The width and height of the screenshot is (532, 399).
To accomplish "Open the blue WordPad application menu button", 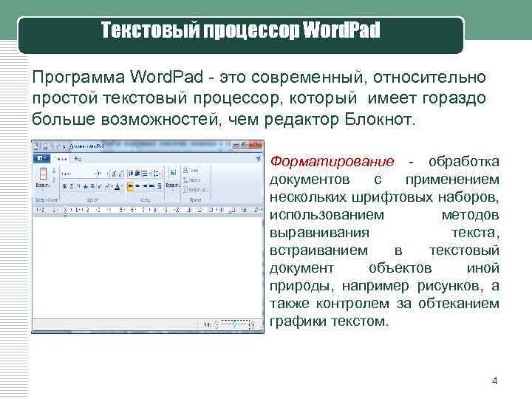I will point(41,158).
